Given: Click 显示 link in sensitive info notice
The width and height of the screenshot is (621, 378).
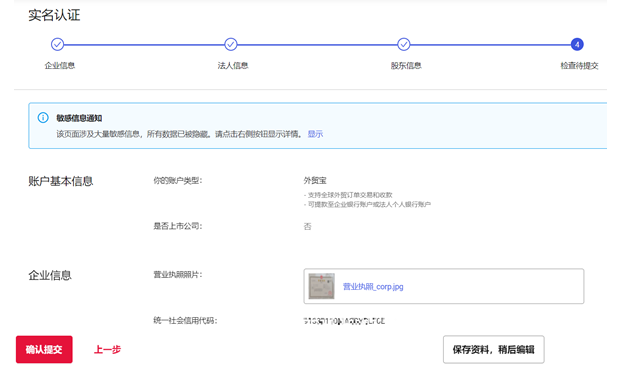Looking at the screenshot, I should pyautogui.click(x=315, y=134).
